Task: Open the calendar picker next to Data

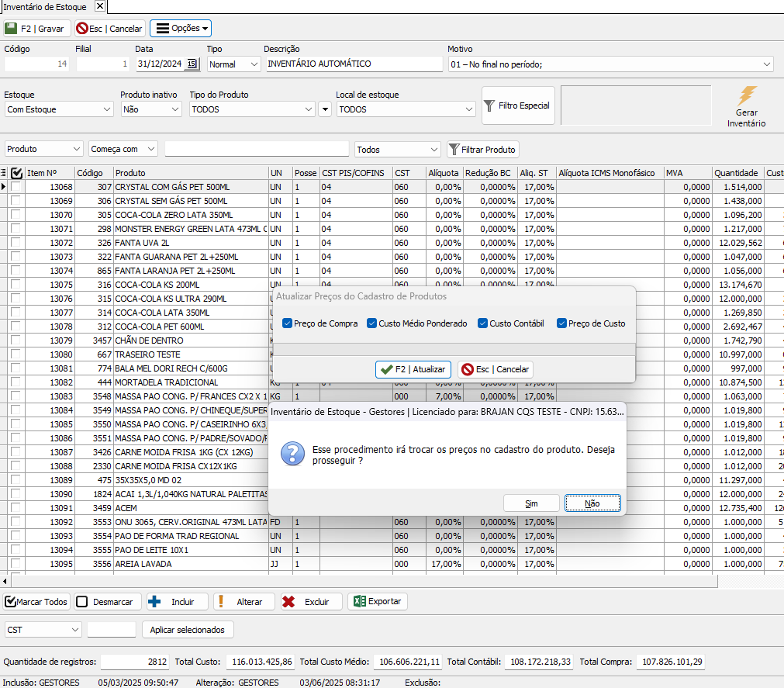Action: (192, 64)
